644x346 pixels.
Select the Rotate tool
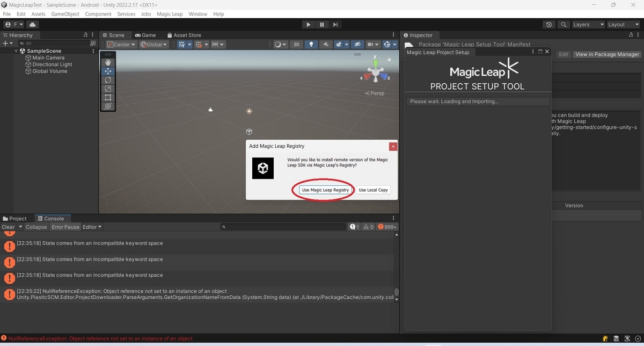tap(108, 80)
